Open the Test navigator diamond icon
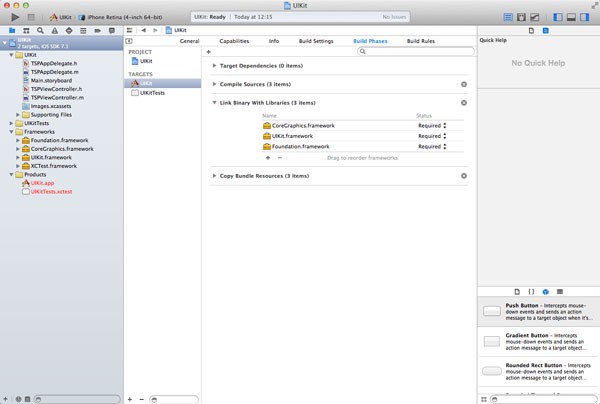Viewport: 600px width, 404px height. coord(69,30)
